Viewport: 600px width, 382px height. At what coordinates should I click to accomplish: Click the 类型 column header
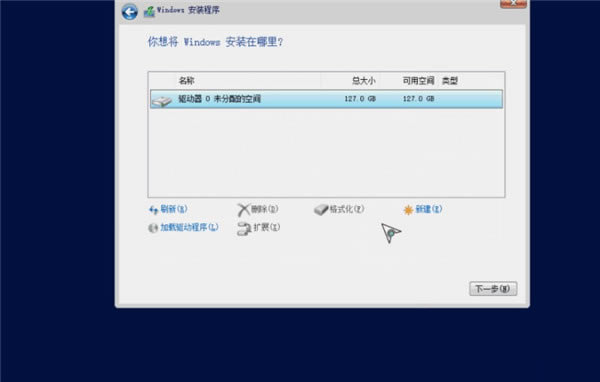[450, 81]
